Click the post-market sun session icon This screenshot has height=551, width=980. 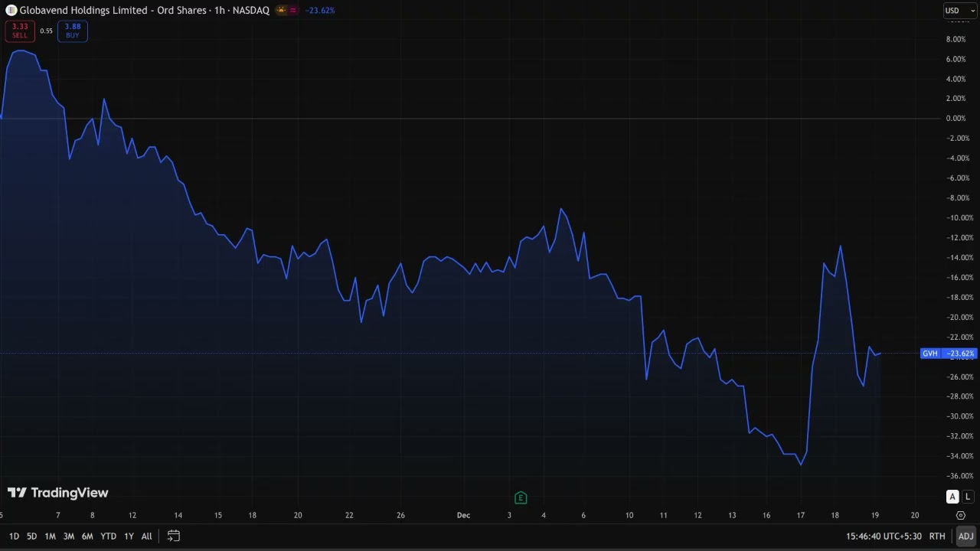281,10
